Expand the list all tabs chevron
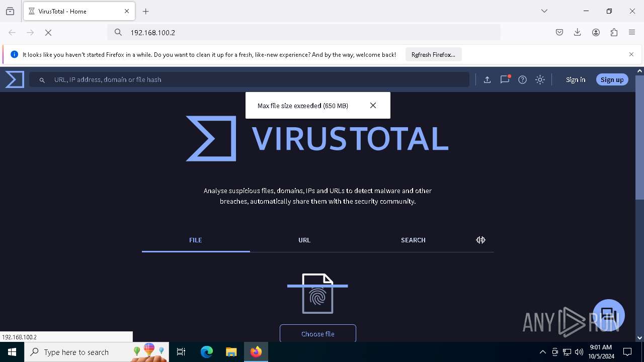 pos(544,11)
